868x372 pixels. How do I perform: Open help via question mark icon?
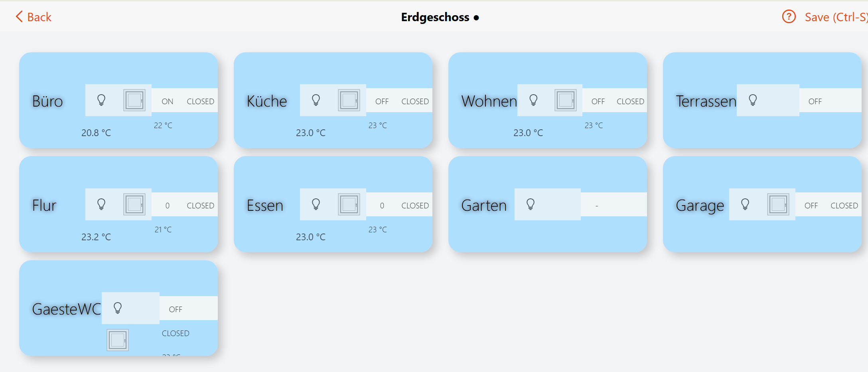(789, 17)
